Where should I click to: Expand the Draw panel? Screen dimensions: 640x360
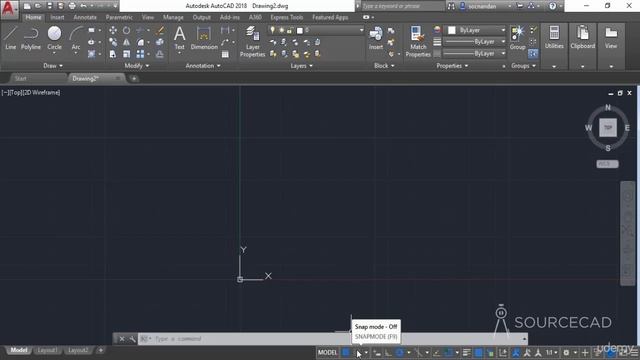click(53, 66)
